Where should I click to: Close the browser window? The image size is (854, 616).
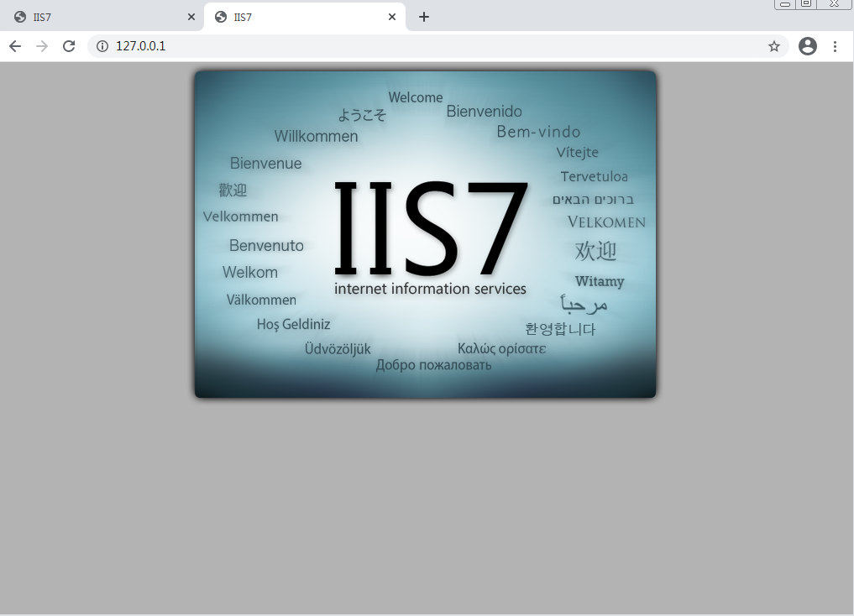click(834, 3)
